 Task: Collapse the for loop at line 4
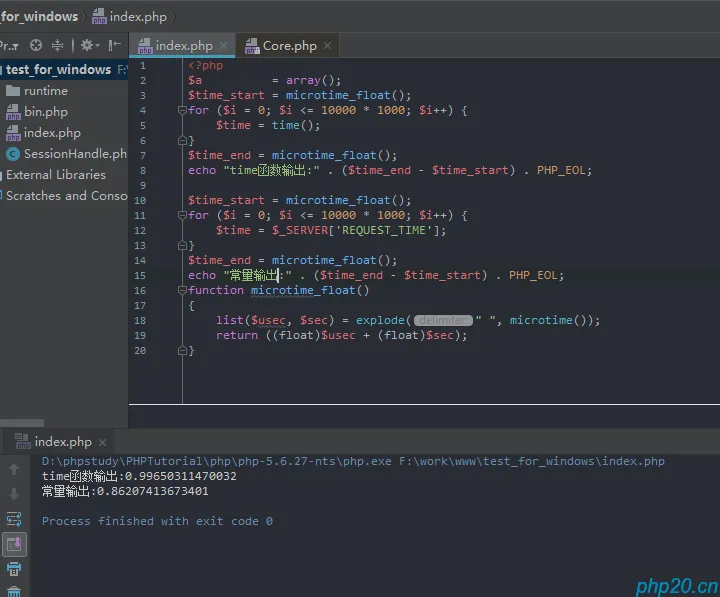click(x=183, y=111)
